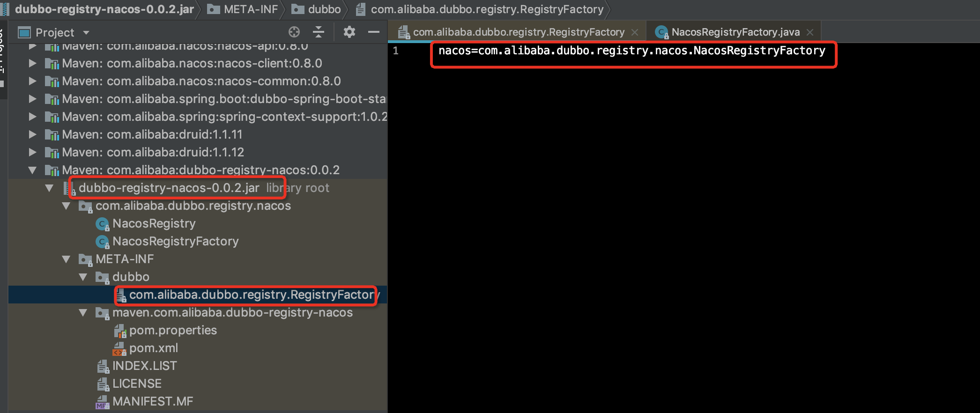Click NacosRegistry class icon
Image resolution: width=980 pixels, height=413 pixels.
[x=102, y=224]
